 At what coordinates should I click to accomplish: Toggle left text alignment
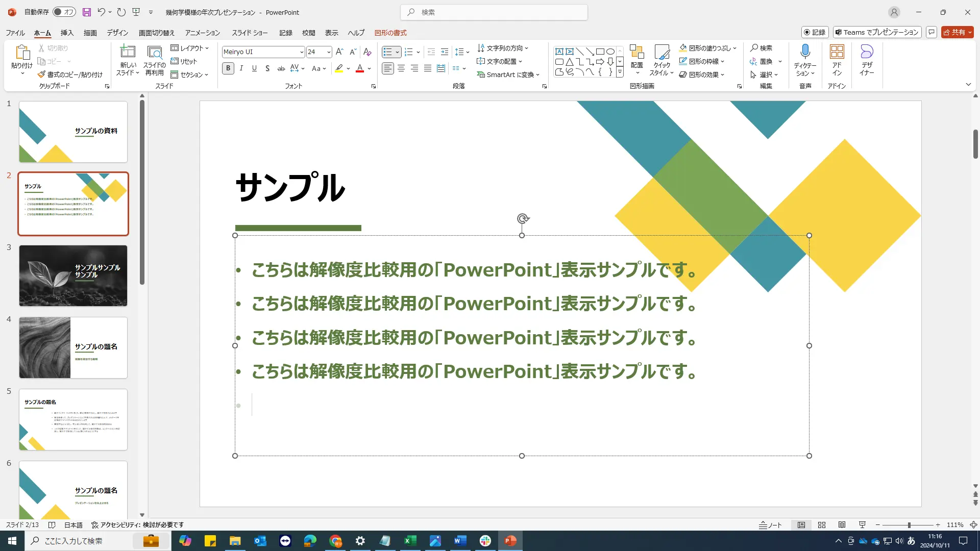click(x=388, y=68)
